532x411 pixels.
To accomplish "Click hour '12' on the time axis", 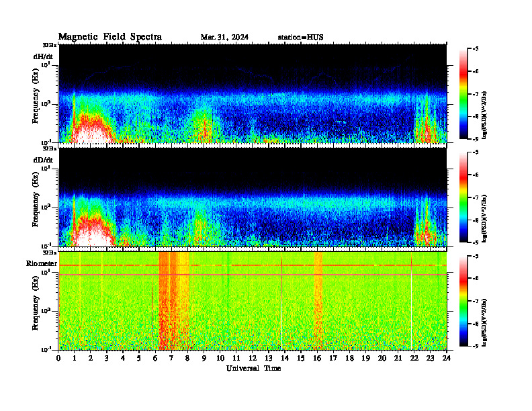I will coord(252,358).
